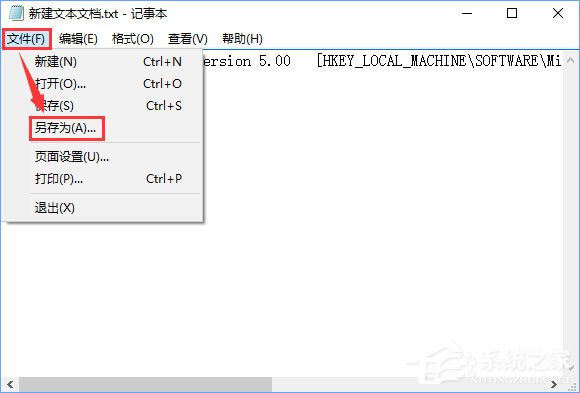Select 退出(X) to exit Notepad
This screenshot has width=580, height=393.
104,208
